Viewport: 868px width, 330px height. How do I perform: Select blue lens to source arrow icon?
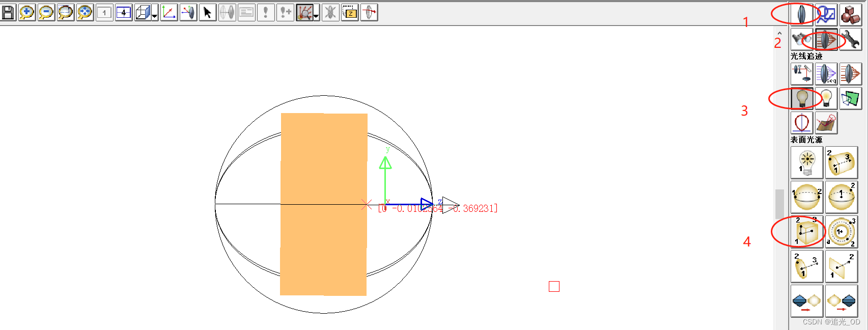click(807, 301)
